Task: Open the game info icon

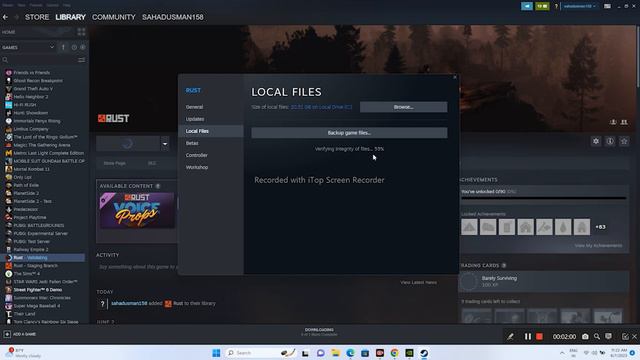Action: coord(610,141)
